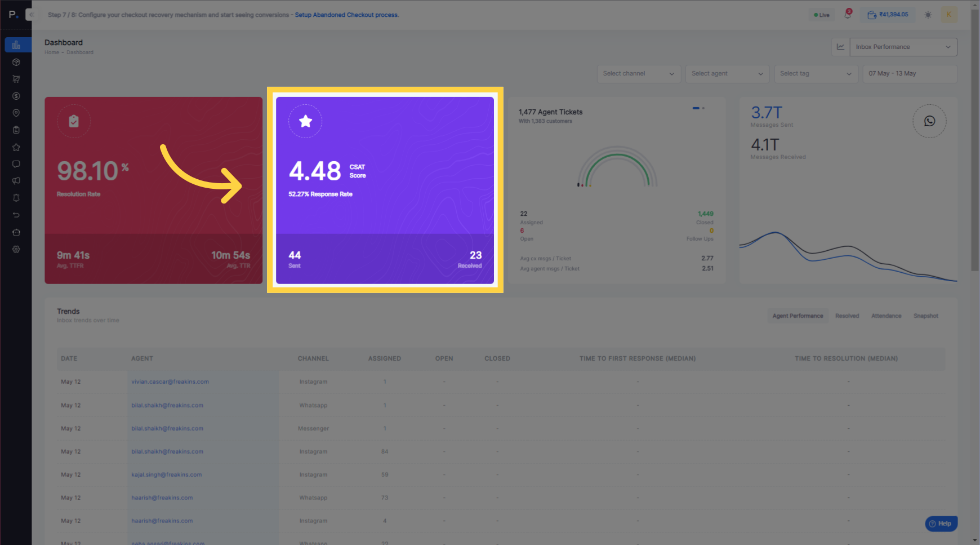Open the clipboard sidebar icon
980x545 pixels.
[16, 130]
